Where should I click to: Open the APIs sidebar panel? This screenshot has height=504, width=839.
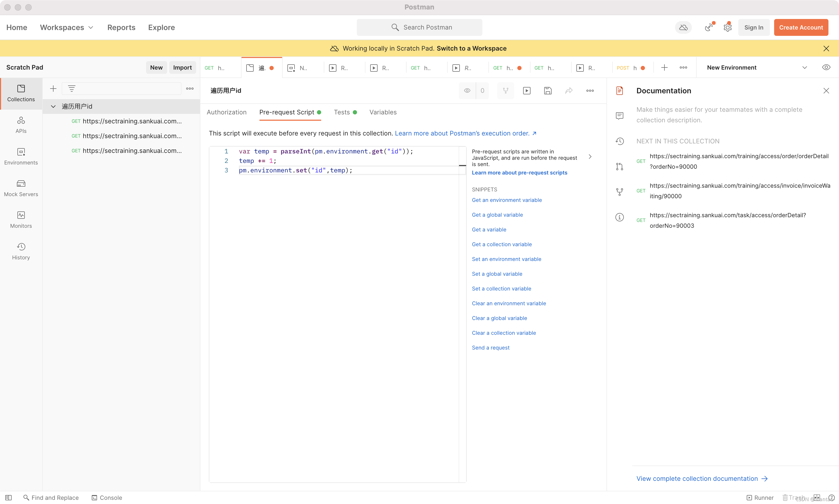point(21,125)
